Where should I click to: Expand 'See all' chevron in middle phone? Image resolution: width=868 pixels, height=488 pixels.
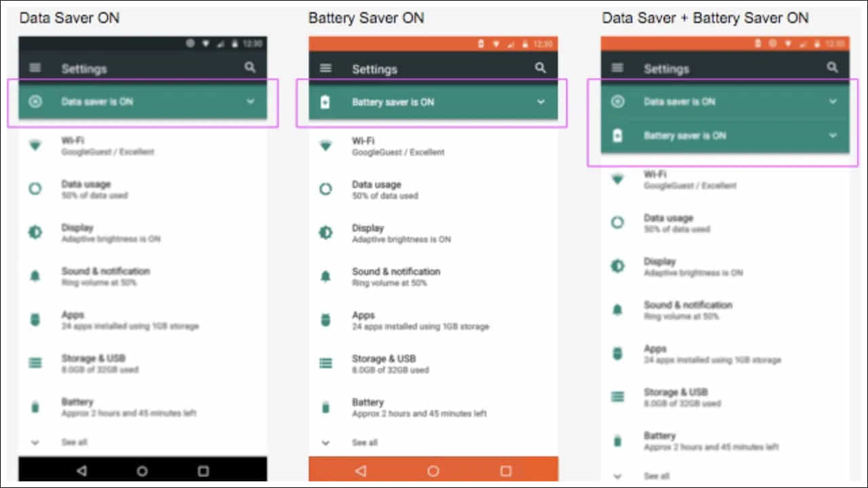[x=325, y=443]
